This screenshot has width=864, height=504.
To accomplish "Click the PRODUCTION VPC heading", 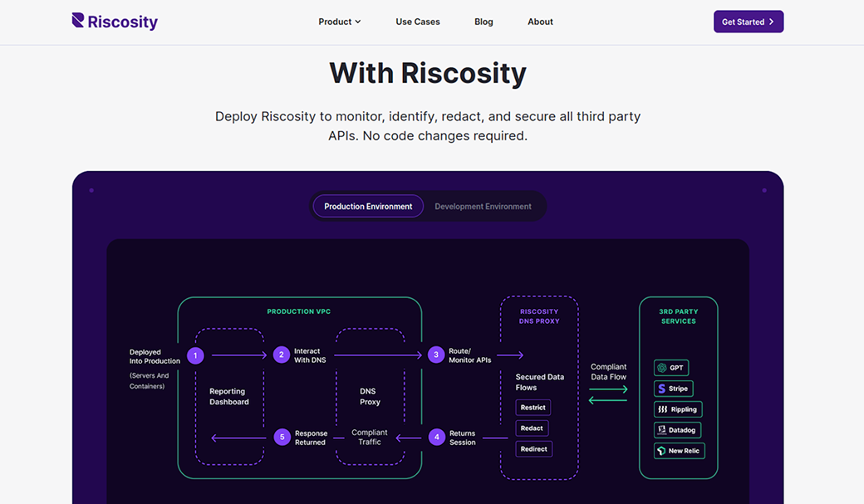I will point(298,311).
